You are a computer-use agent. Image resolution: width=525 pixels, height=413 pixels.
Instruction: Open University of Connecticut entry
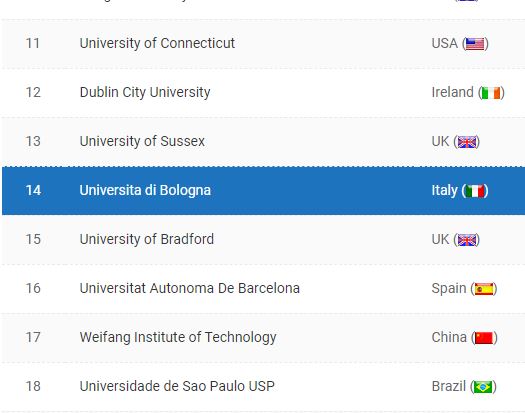pos(157,44)
